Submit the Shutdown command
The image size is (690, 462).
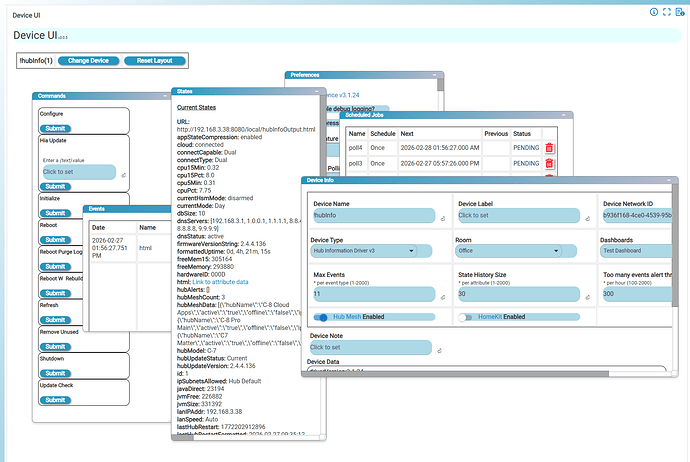(54, 371)
